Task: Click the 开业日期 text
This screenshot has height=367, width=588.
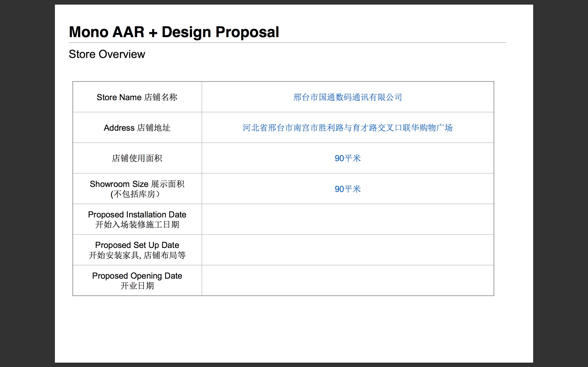Action: click(137, 286)
